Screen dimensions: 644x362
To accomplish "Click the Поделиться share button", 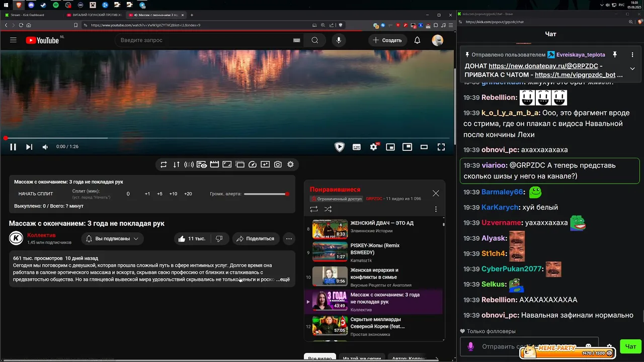I will 256,238.
